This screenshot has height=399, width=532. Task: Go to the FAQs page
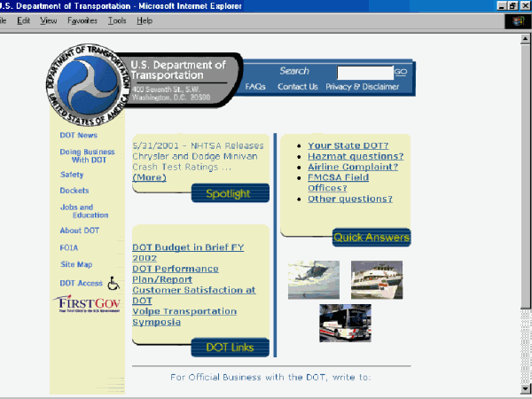pyautogui.click(x=255, y=87)
